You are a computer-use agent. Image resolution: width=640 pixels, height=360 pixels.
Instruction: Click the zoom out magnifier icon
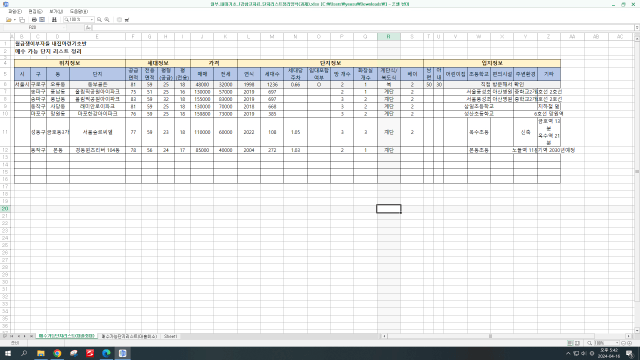coord(107,20)
